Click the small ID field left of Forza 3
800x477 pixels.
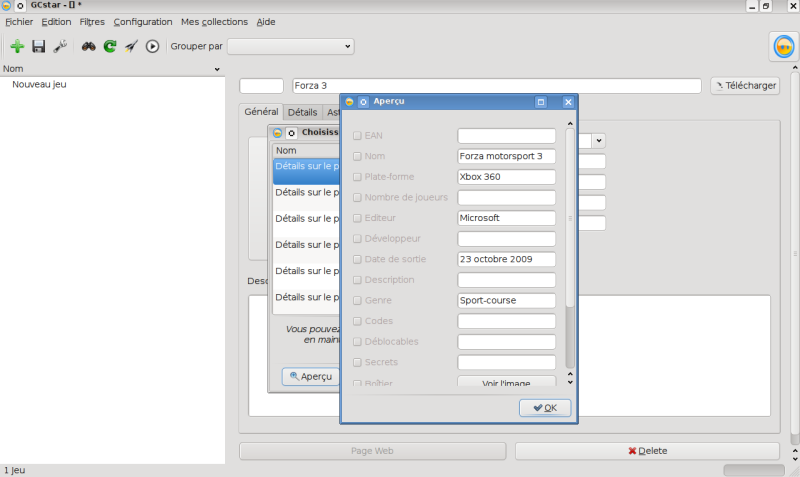click(x=261, y=86)
